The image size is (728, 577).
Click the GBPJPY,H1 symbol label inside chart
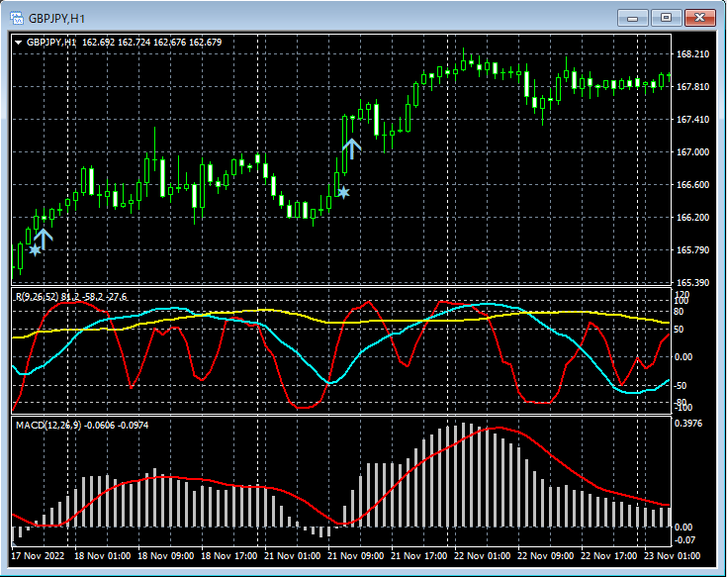pos(51,43)
